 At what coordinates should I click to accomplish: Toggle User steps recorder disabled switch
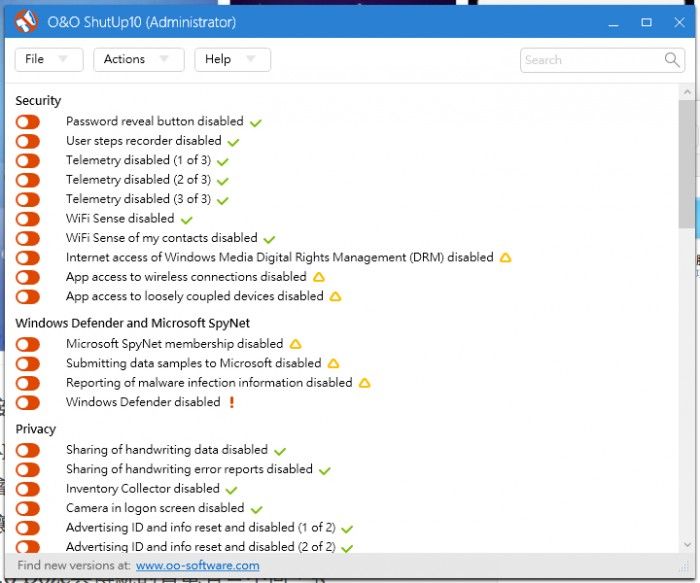[28, 141]
